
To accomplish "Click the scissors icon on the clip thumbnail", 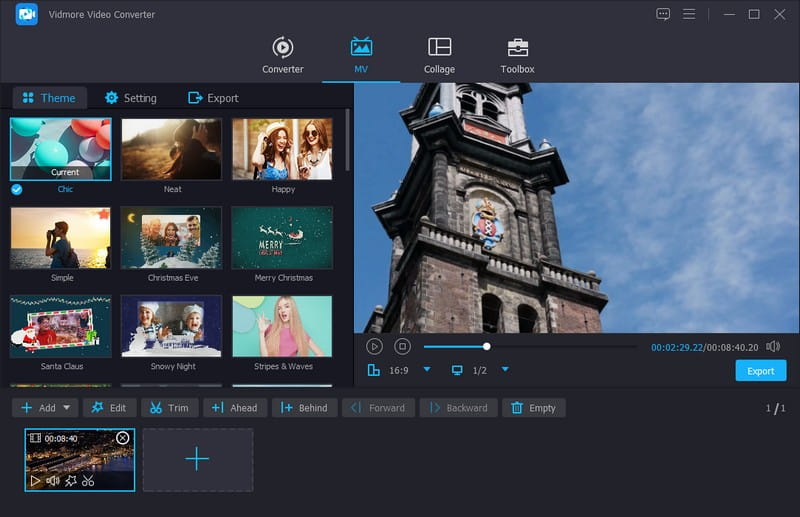I will 88,481.
